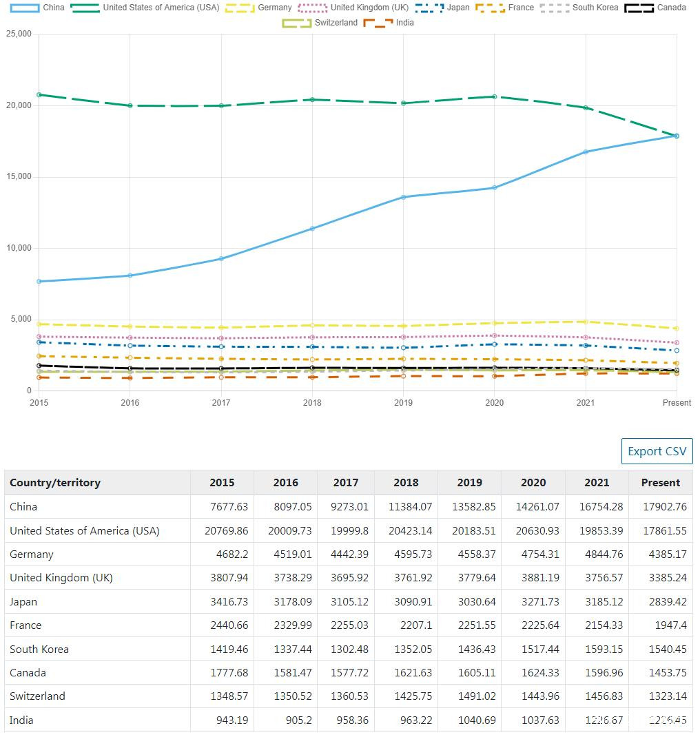Click Switzerland legend swatch
This screenshot has height=737, width=700.
(x=297, y=23)
